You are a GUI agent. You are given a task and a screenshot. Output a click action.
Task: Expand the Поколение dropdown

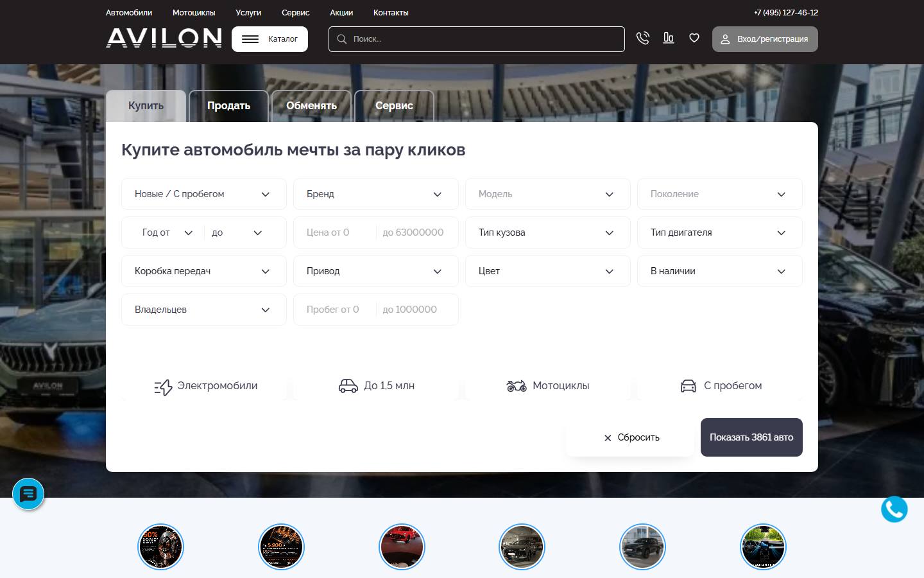point(720,194)
